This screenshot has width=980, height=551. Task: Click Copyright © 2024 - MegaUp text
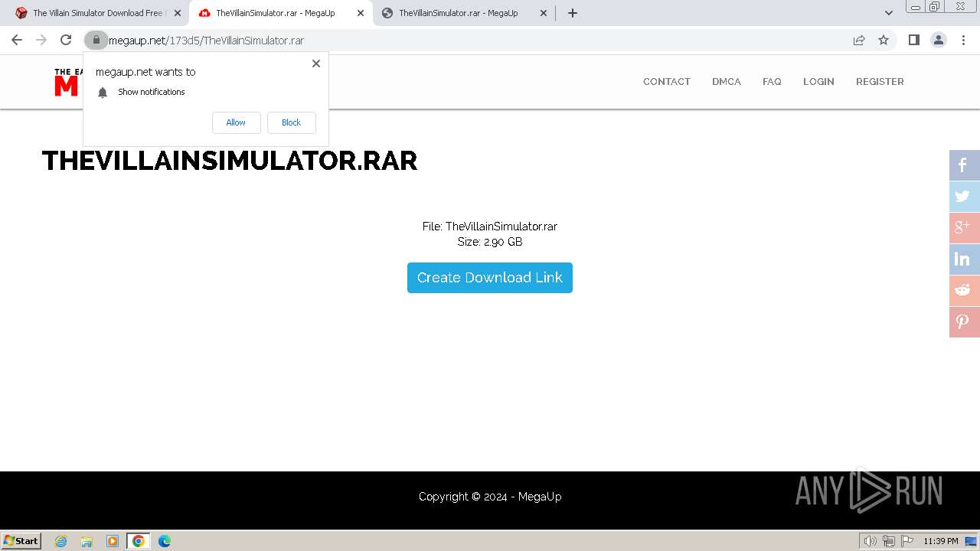[x=490, y=497]
